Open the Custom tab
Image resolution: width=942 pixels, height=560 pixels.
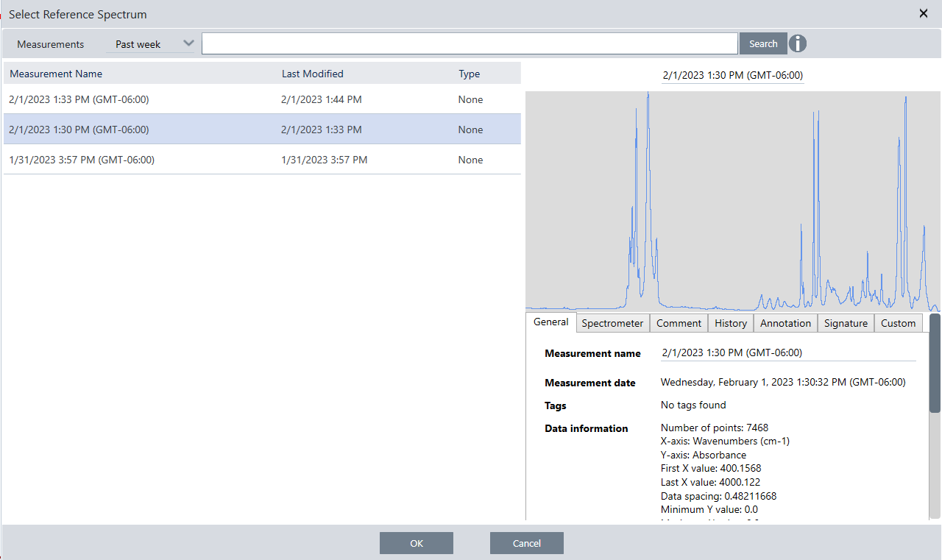pos(898,323)
